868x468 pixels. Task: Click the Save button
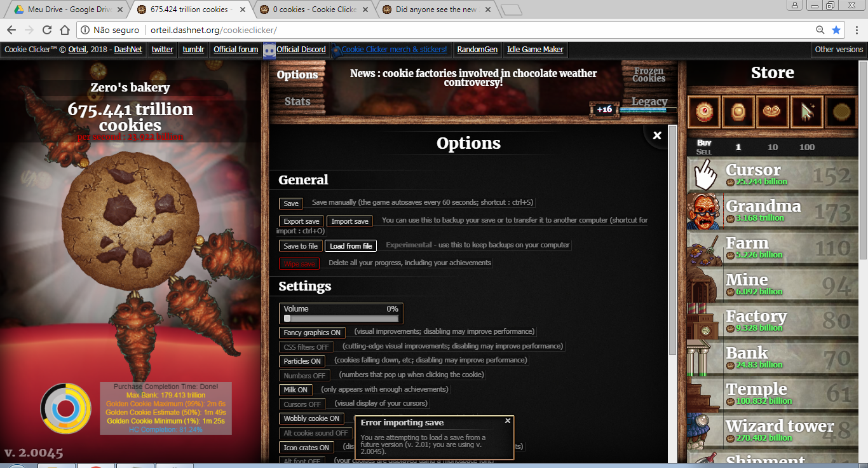pos(291,203)
